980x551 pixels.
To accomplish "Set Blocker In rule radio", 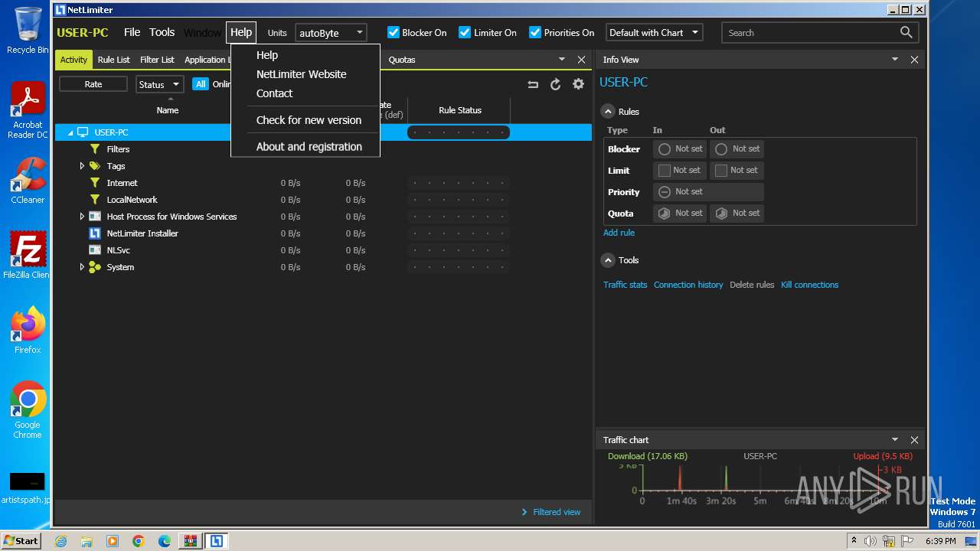I will tap(665, 149).
